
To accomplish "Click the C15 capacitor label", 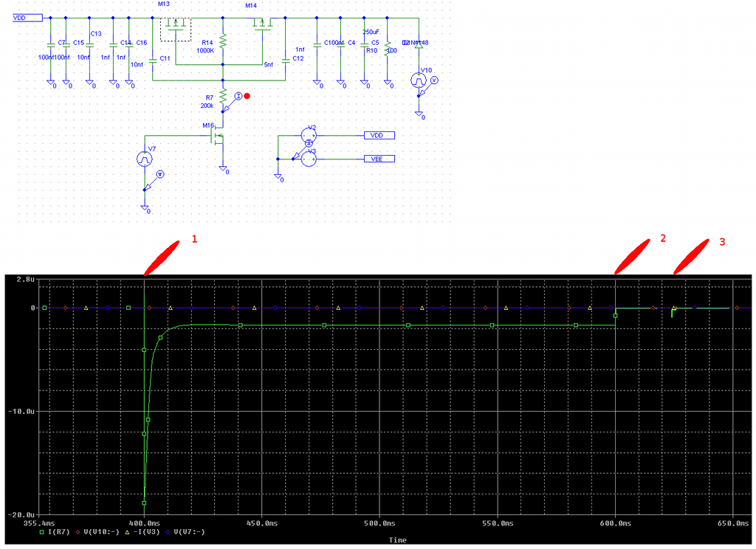I will tap(78, 43).
